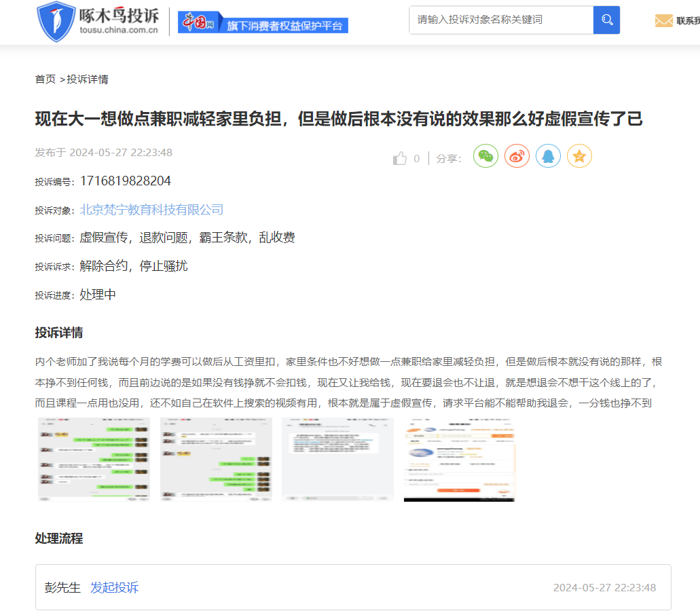Open the 北京梵宁教育科技有限公司 company link
This screenshot has height=611, width=700.
click(151, 209)
